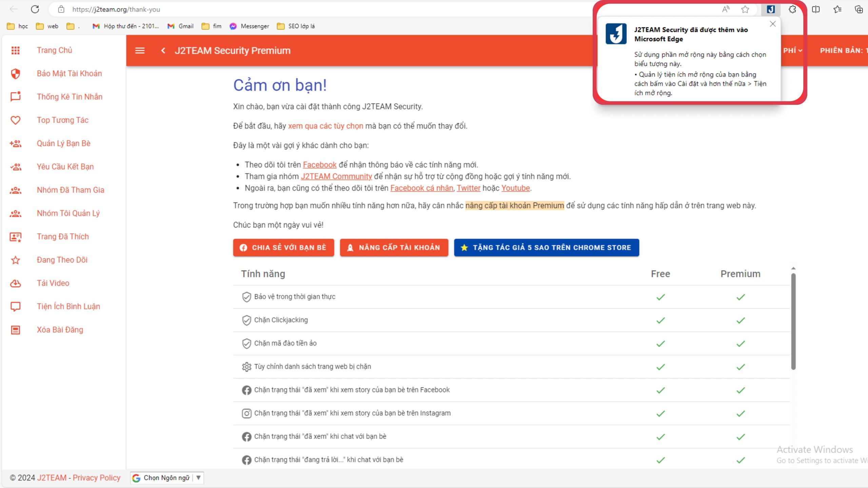Click the browser refresh icon
The height and width of the screenshot is (488, 868).
pos(35,9)
